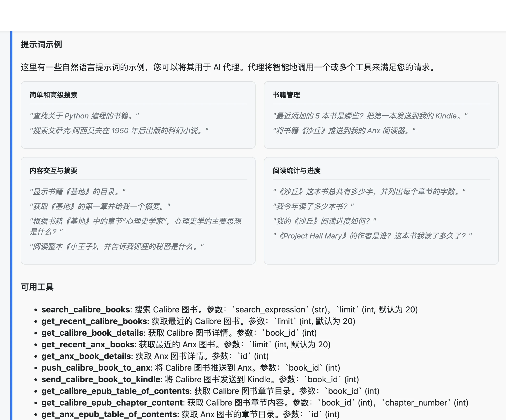Click the get_recent_calibre_books tool entry
506x420 pixels.
pos(198,321)
